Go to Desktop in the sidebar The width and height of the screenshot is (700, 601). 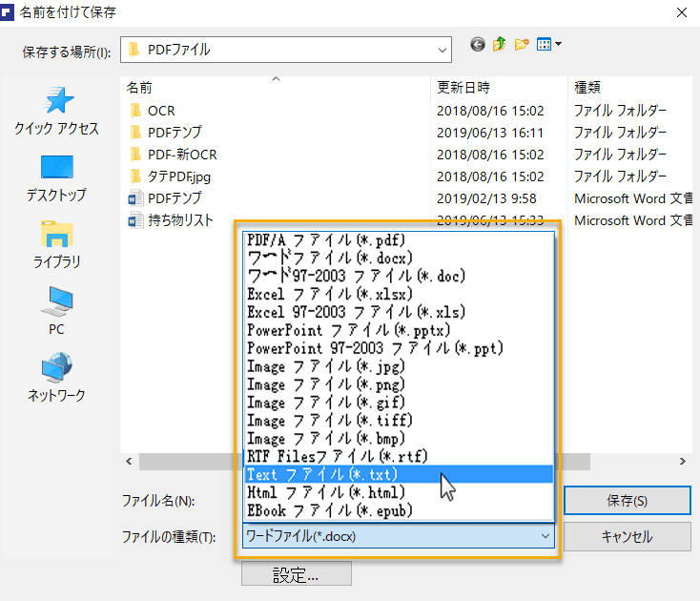56,178
